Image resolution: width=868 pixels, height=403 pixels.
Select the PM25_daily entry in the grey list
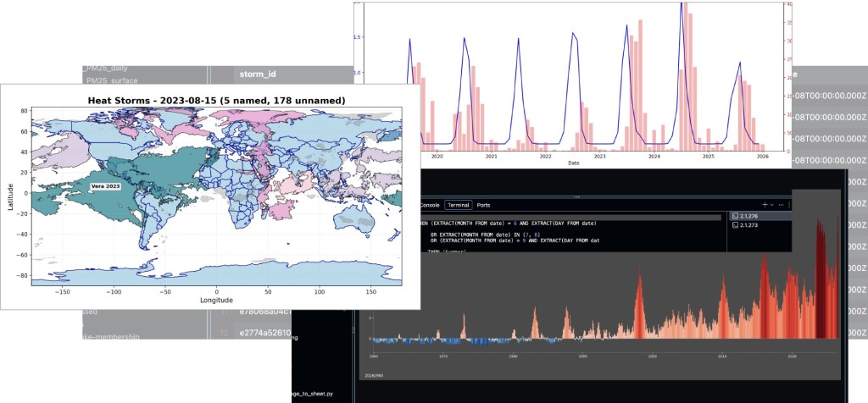point(106,69)
